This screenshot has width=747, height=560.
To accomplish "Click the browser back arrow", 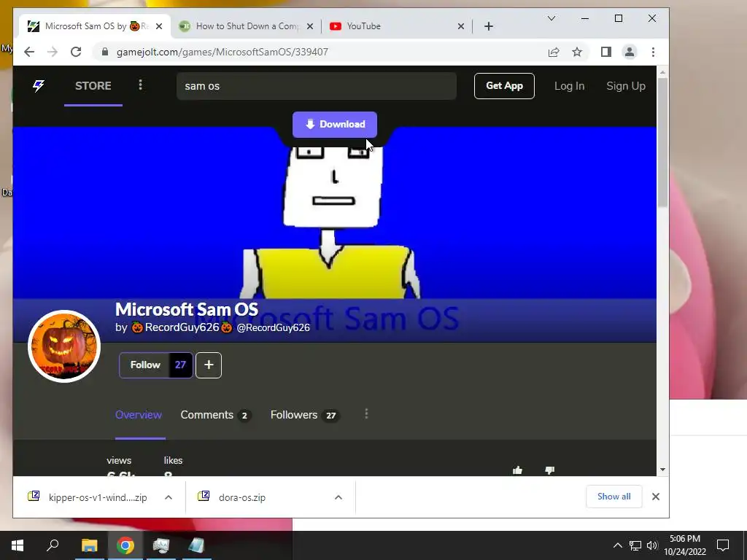I will coord(29,52).
